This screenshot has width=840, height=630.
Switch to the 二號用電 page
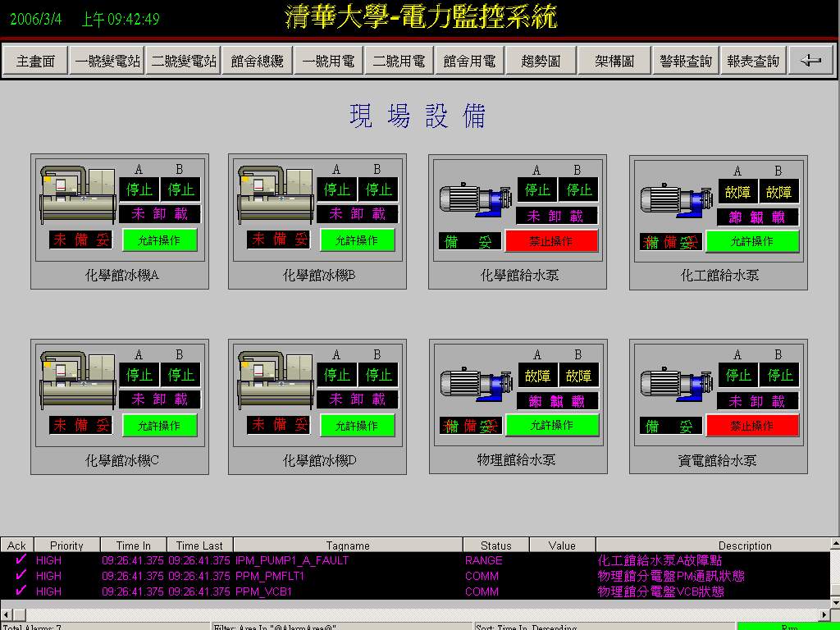pos(399,61)
